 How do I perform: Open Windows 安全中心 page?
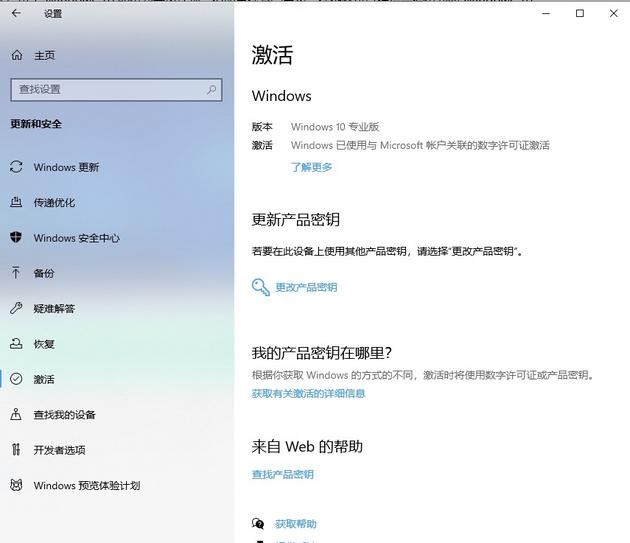point(117,238)
